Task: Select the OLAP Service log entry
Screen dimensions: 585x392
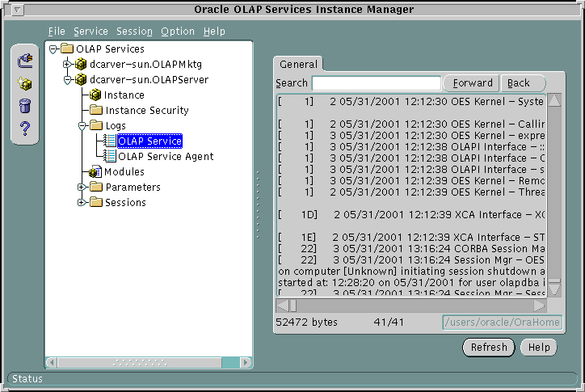Action: 149,141
